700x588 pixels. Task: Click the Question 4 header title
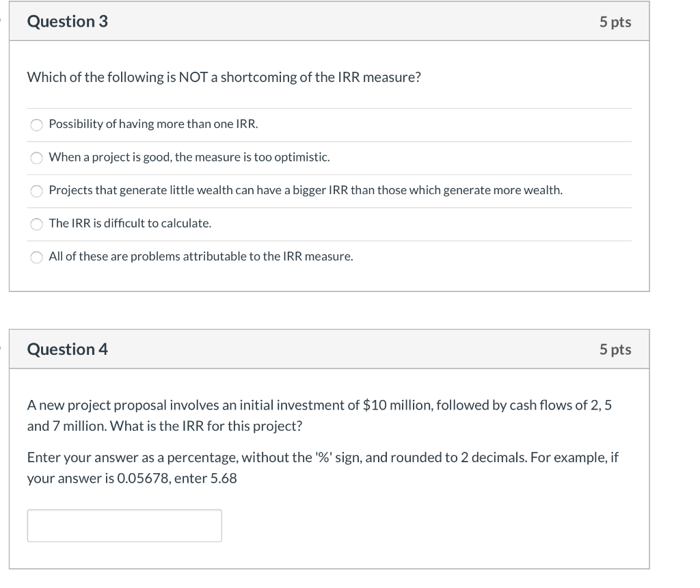point(68,349)
